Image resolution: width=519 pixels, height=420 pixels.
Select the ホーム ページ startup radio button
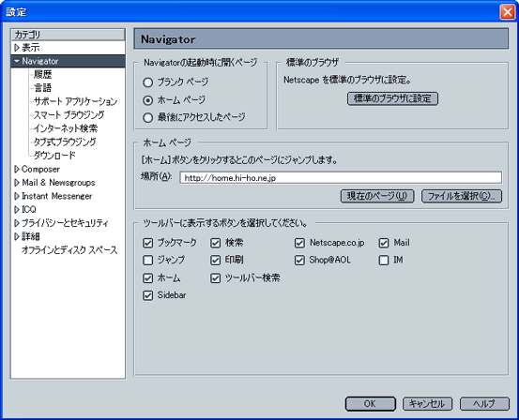click(x=147, y=100)
